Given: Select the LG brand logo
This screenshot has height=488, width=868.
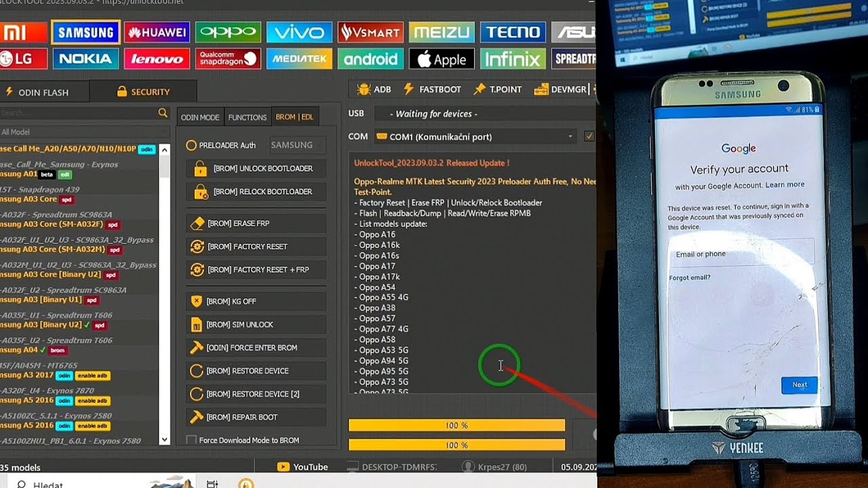Looking at the screenshot, I should click(23, 59).
